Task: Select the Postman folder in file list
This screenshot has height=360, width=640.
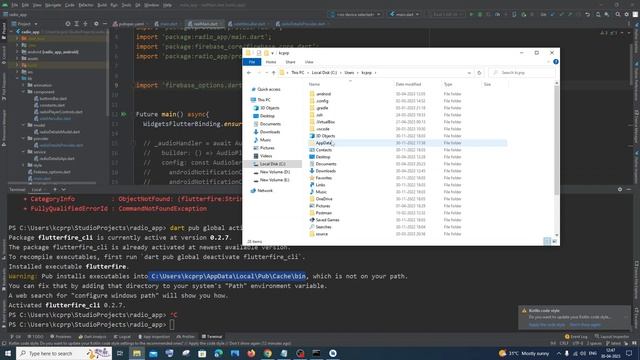Action: [407, 213]
